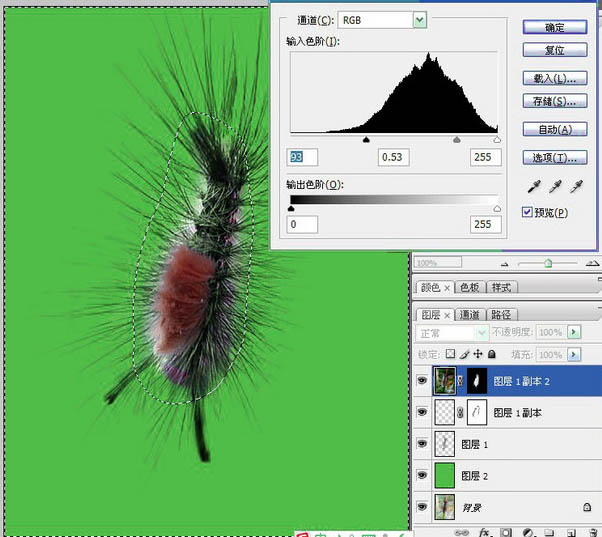Uncheck the 预览 preview checkbox
Viewport: 602px width, 537px height.
(x=528, y=212)
